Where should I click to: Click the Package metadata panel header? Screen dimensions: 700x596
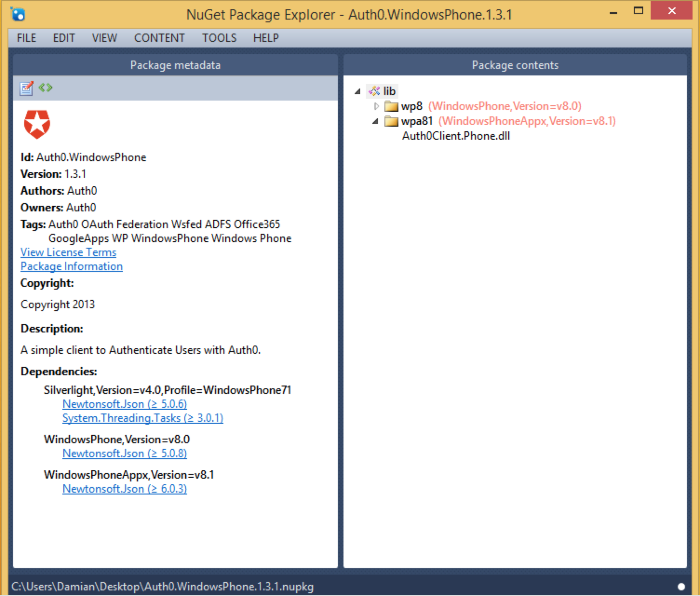175,65
